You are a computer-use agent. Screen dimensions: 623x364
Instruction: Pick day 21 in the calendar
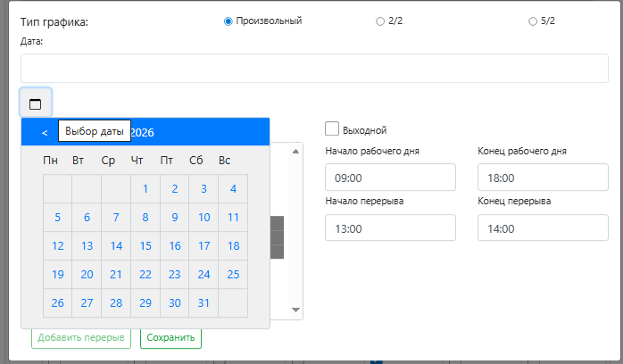pyautogui.click(x=116, y=274)
